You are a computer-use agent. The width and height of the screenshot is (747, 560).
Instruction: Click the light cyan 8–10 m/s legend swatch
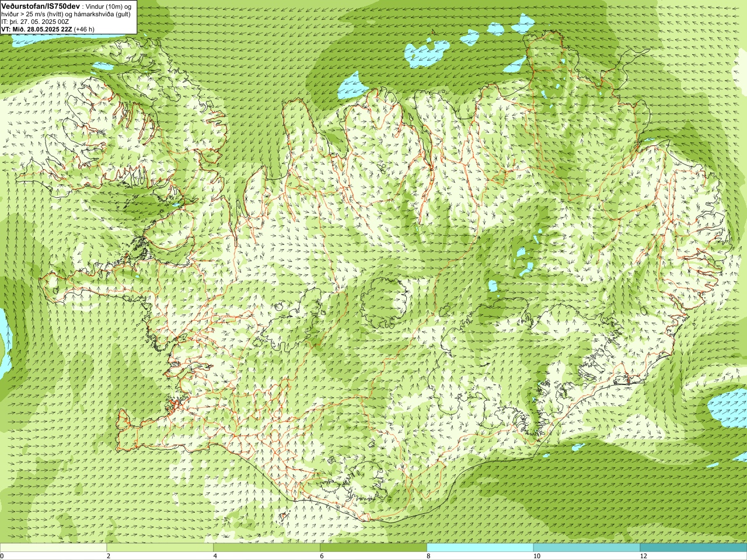tap(480, 548)
